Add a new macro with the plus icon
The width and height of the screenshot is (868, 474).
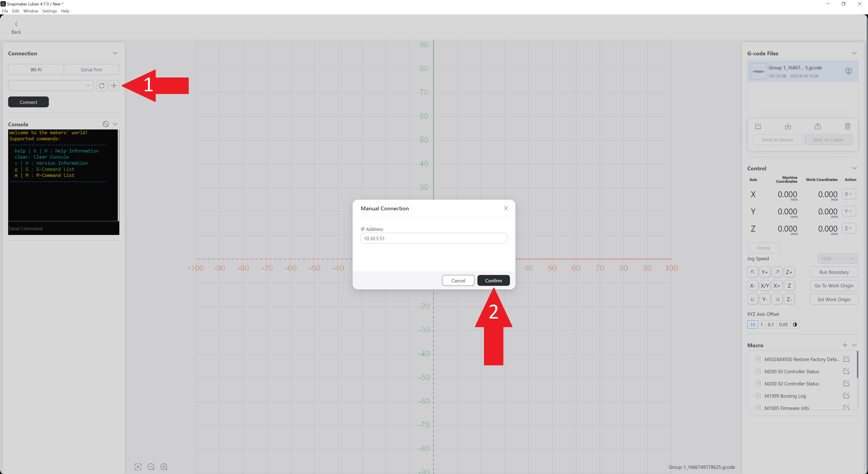845,345
